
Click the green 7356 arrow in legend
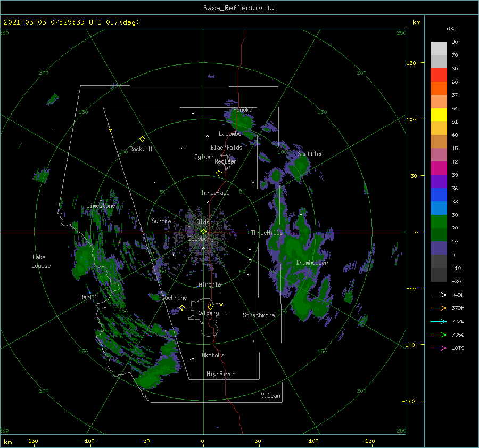coord(439,335)
